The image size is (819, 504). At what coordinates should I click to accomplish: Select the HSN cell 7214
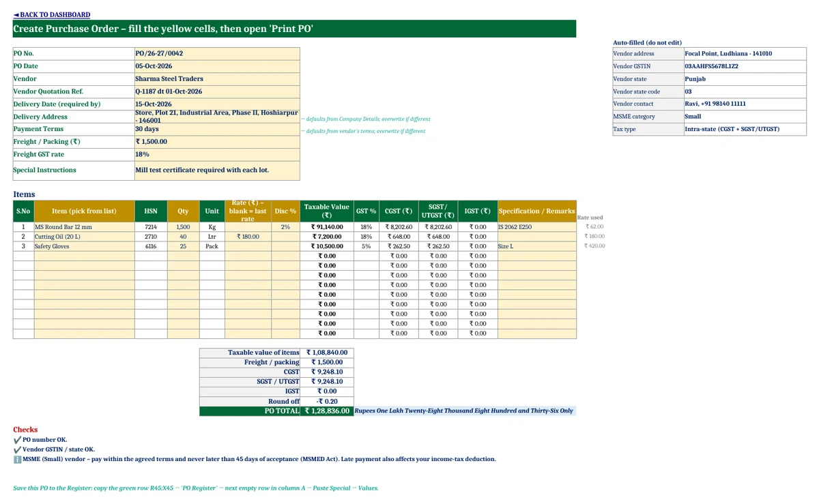(x=151, y=227)
